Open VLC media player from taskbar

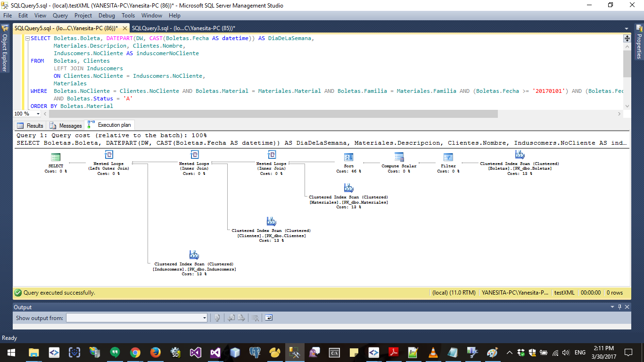point(432,352)
